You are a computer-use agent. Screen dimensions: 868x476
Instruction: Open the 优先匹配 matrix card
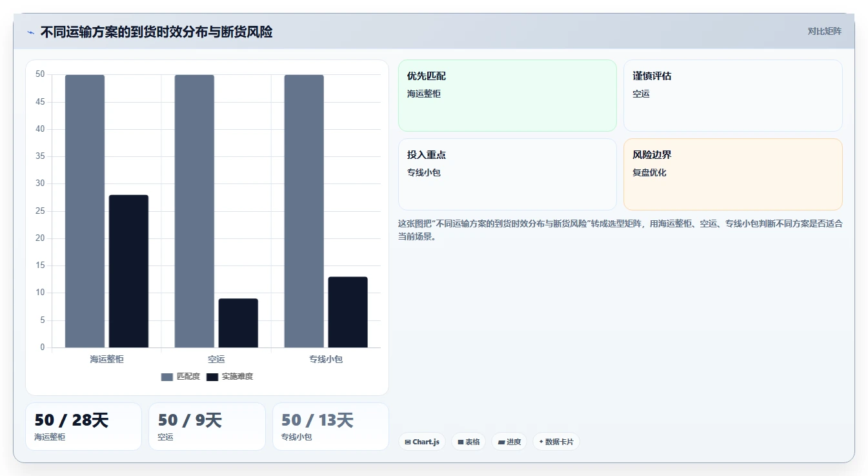(507, 96)
